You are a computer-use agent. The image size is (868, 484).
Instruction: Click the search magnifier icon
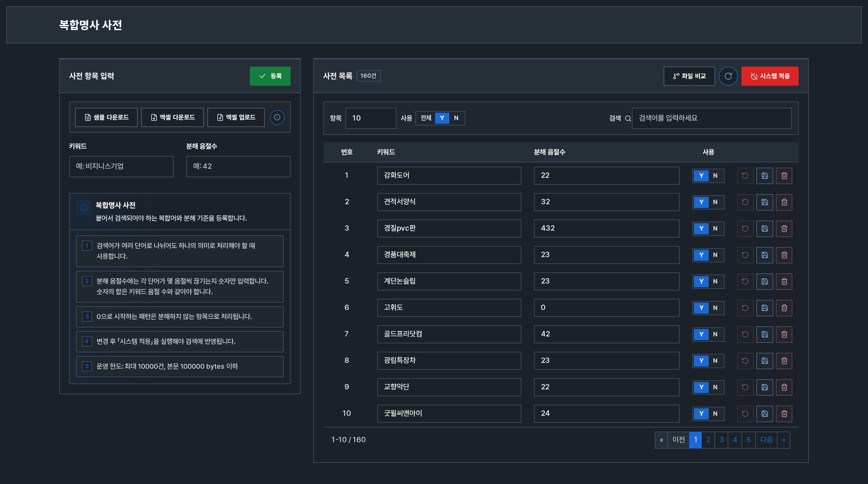click(x=628, y=118)
